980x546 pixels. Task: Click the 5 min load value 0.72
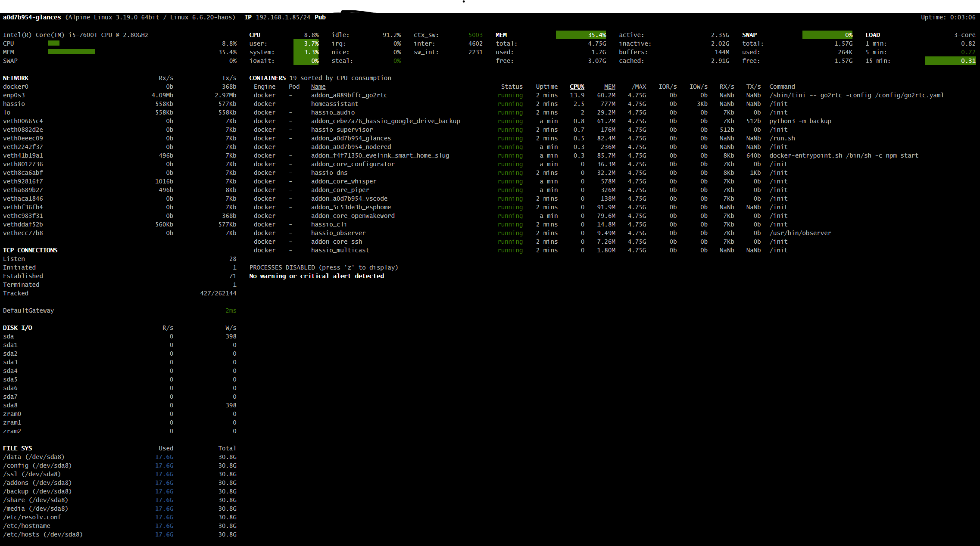(x=968, y=52)
